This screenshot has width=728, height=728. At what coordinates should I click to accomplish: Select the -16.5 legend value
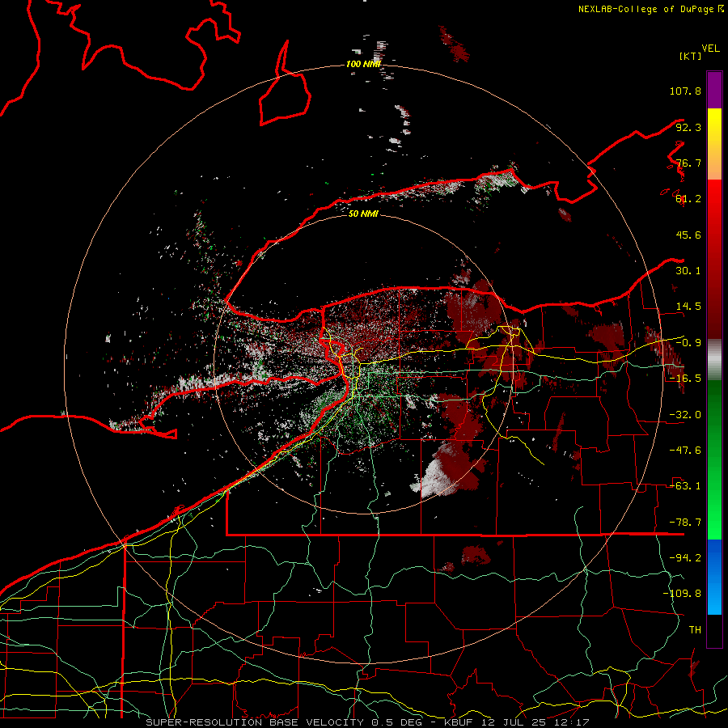pos(685,379)
